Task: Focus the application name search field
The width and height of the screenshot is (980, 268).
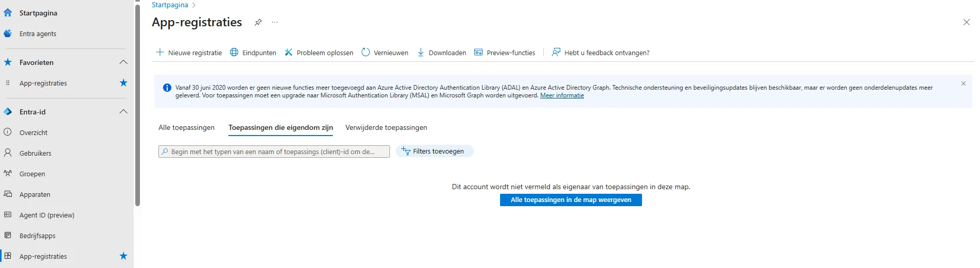Action: pos(274,152)
